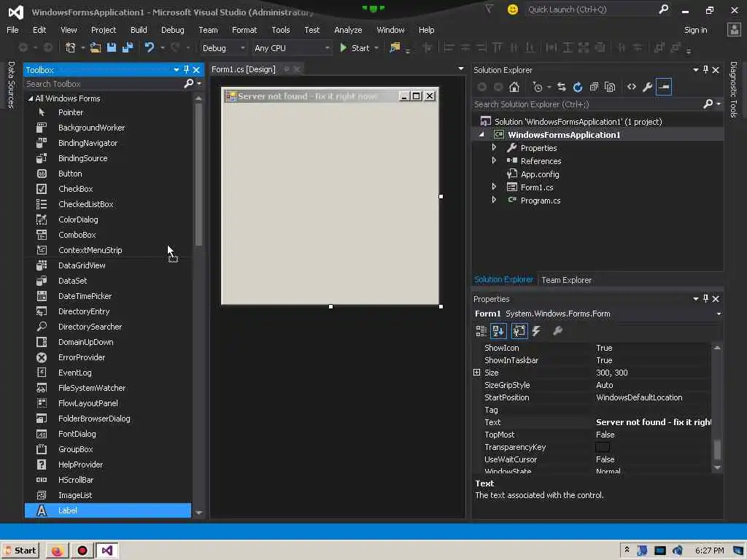Screen dimensions: 747x560
Task: Switch to the Team Explorer tab
Action: [x=566, y=280]
